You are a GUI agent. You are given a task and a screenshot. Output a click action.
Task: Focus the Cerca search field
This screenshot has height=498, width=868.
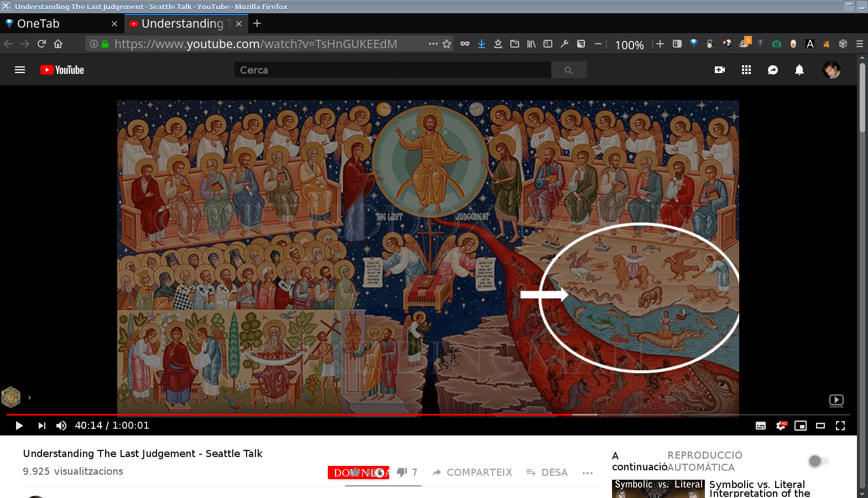point(393,70)
